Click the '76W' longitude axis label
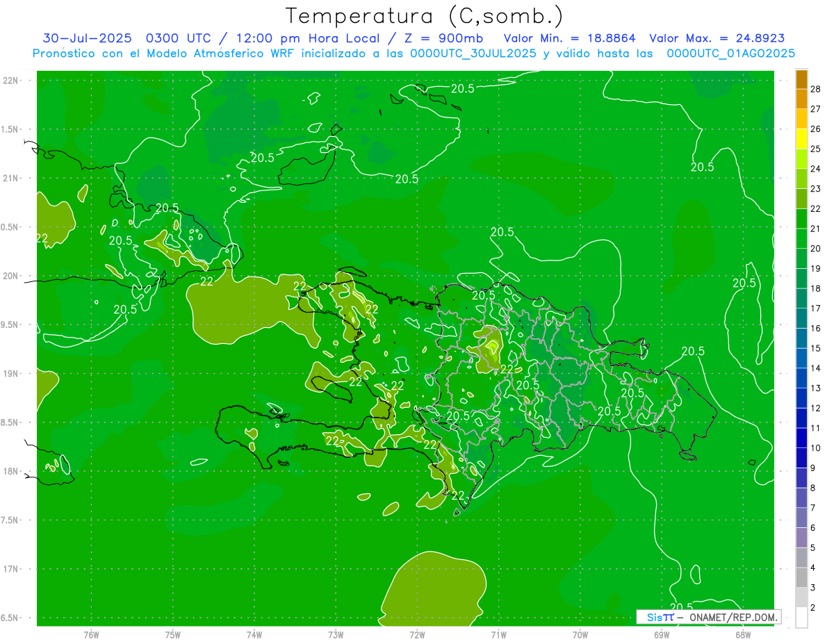 coord(91,635)
